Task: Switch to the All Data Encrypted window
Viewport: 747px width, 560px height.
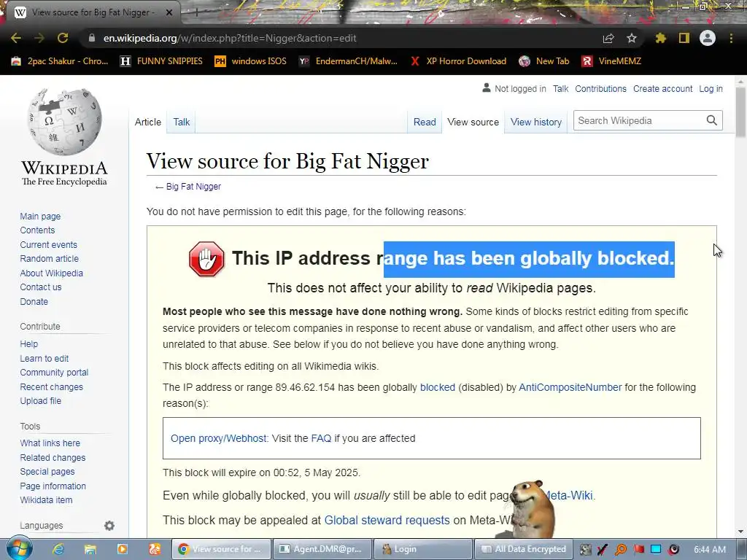Action: pyautogui.click(x=524, y=549)
